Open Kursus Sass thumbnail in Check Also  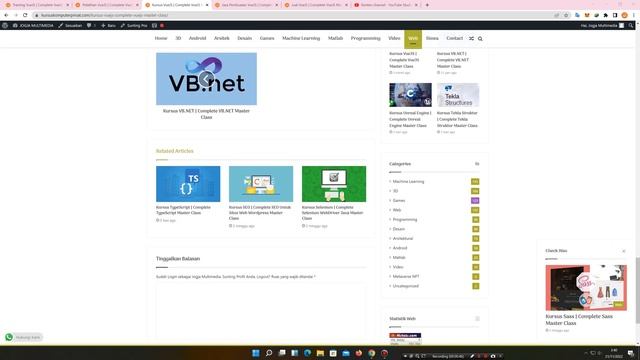586,288
